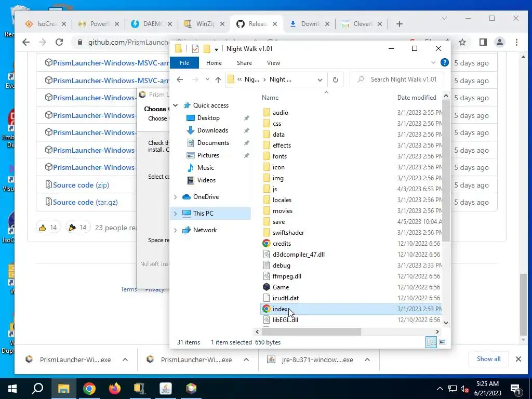Viewport: 532px width, 399px height.
Task: Open the Game application file
Action: 280,287
